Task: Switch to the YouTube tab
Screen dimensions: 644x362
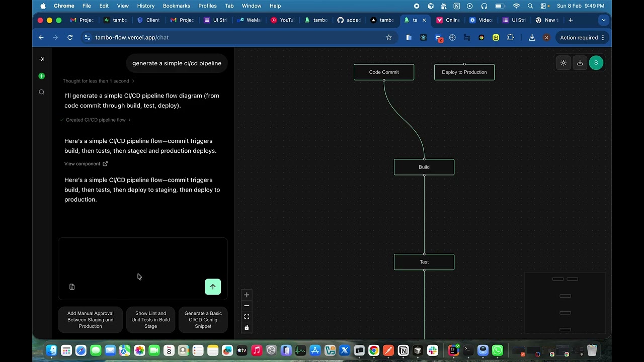Action: [283, 20]
